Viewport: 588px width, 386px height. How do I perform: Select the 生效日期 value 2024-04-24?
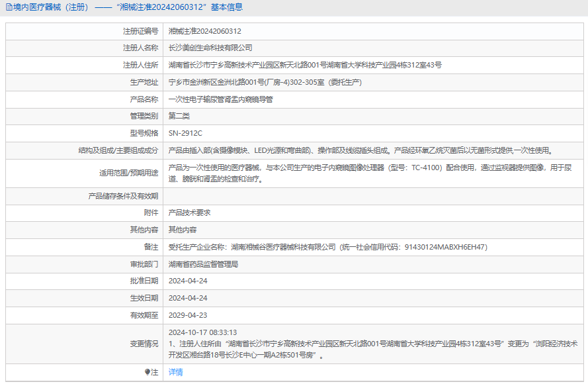click(x=188, y=298)
